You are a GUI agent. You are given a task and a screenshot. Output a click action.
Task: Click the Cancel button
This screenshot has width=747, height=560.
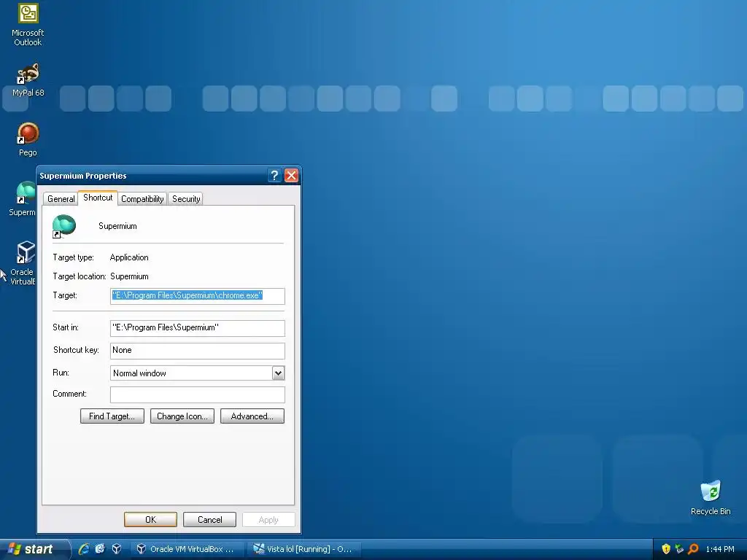209,519
